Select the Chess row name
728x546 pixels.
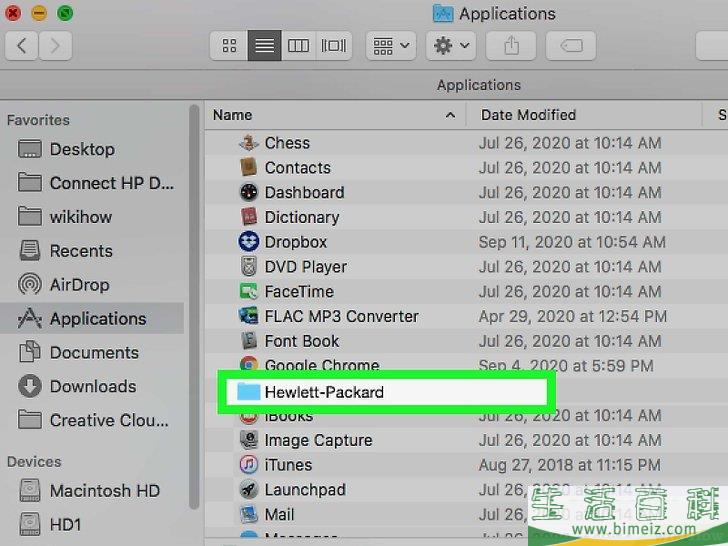tap(287, 143)
